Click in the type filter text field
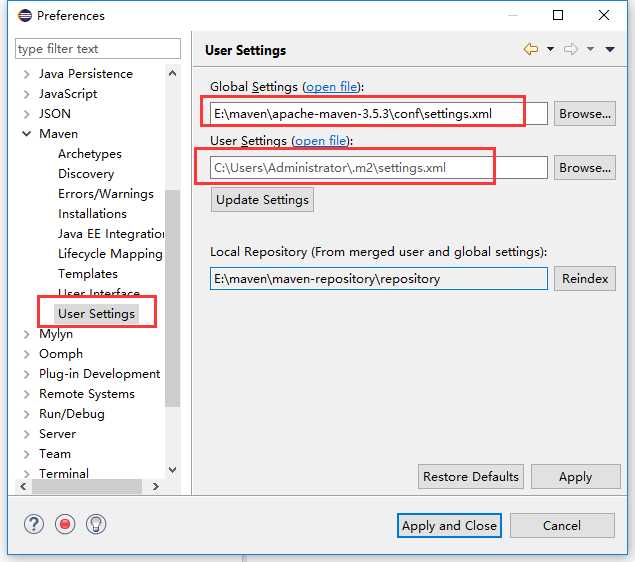 98,49
